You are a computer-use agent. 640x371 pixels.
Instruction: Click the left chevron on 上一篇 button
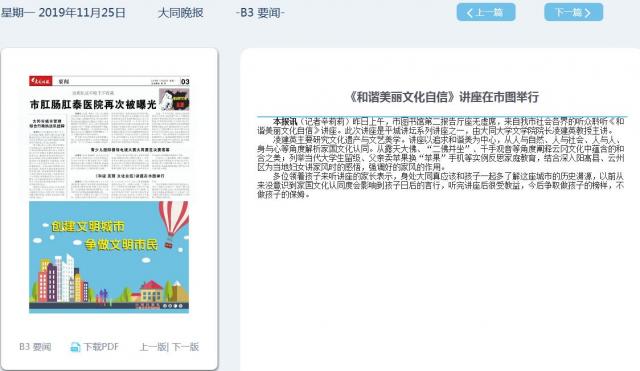[470, 13]
